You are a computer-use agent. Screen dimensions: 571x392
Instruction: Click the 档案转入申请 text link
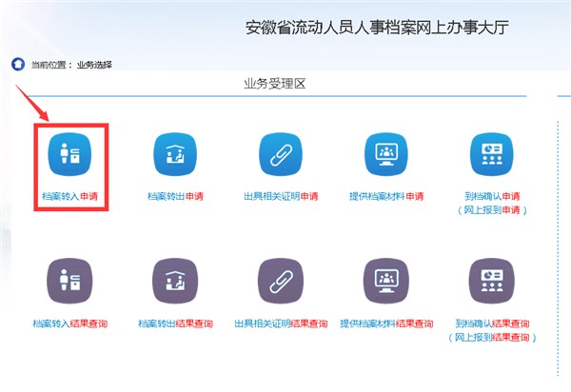point(69,197)
